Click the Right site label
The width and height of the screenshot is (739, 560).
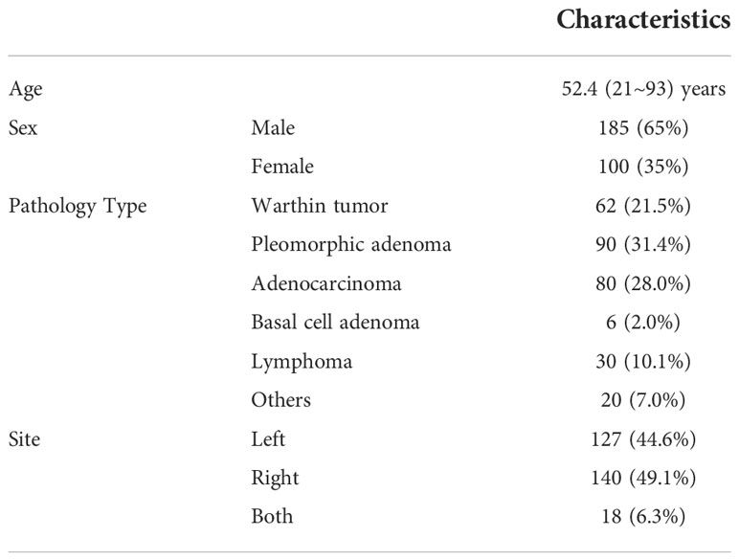(x=276, y=479)
